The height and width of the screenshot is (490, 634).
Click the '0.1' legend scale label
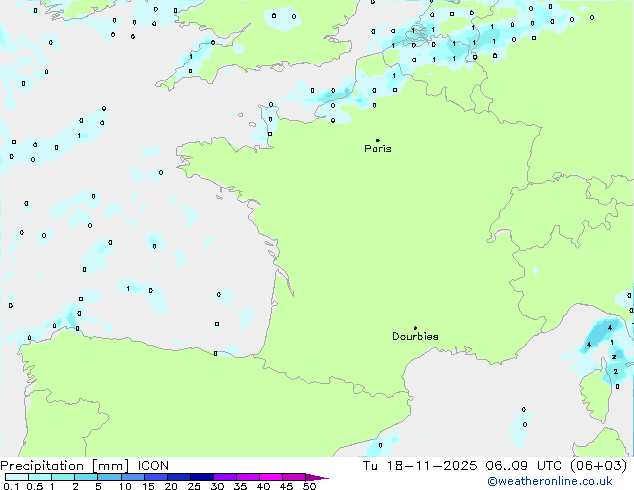tap(11, 486)
